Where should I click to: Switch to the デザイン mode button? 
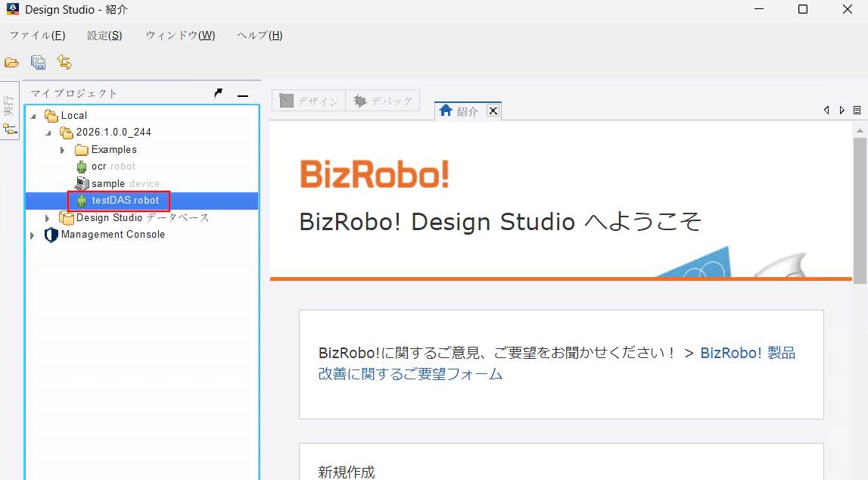(x=309, y=101)
